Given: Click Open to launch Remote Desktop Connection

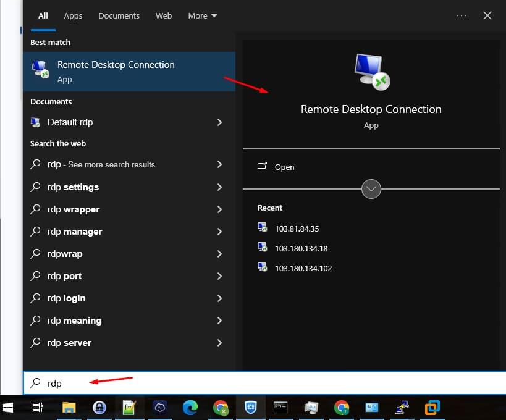Looking at the screenshot, I should tap(284, 167).
